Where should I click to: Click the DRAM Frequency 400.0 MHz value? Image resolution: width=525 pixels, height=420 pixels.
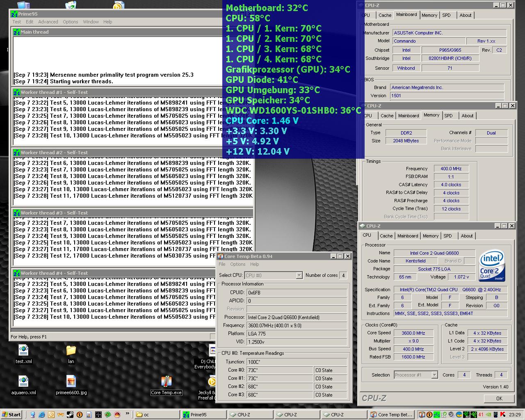[x=451, y=169]
